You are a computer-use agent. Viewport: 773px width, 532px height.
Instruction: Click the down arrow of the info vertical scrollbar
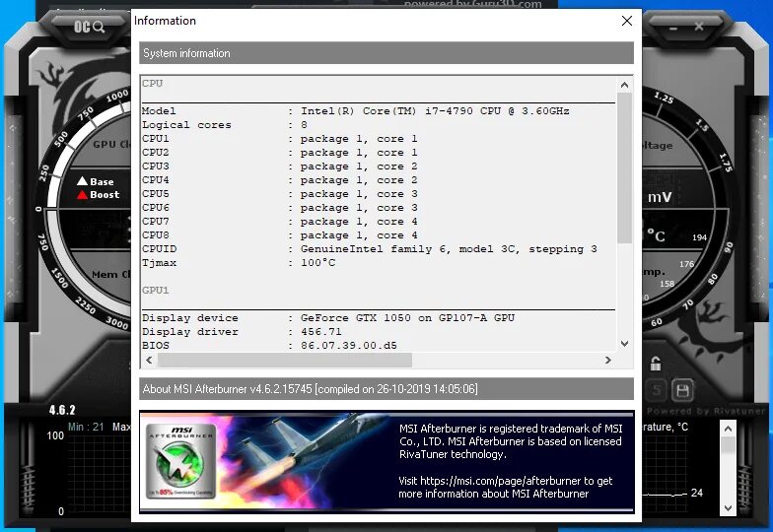(x=624, y=343)
